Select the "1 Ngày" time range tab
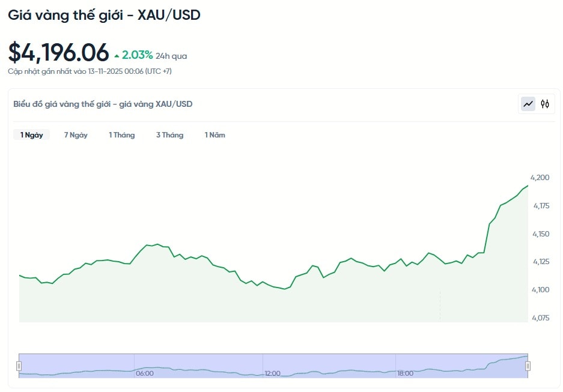563x392 pixels. click(31, 134)
